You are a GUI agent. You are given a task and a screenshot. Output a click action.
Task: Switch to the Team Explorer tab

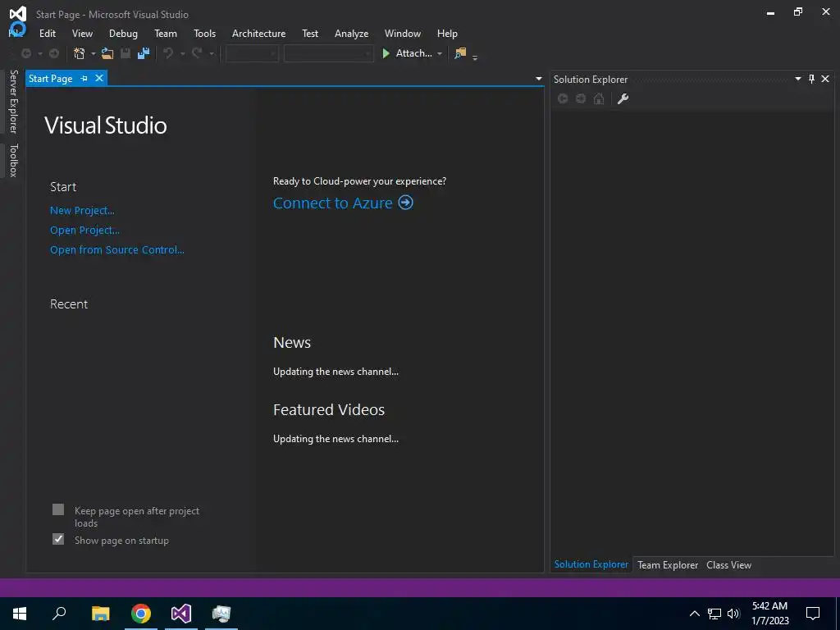tap(668, 564)
